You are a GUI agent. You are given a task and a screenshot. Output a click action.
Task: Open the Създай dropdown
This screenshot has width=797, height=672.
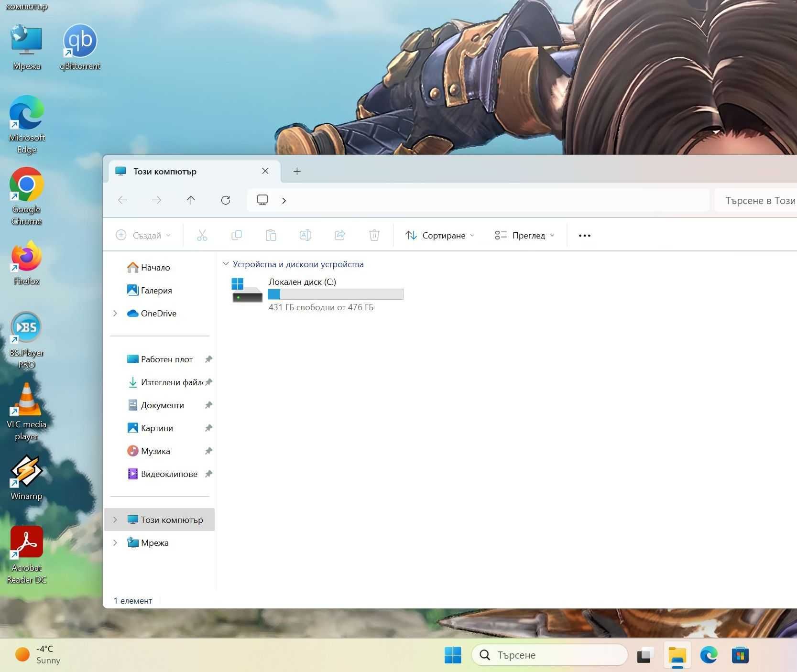point(143,235)
